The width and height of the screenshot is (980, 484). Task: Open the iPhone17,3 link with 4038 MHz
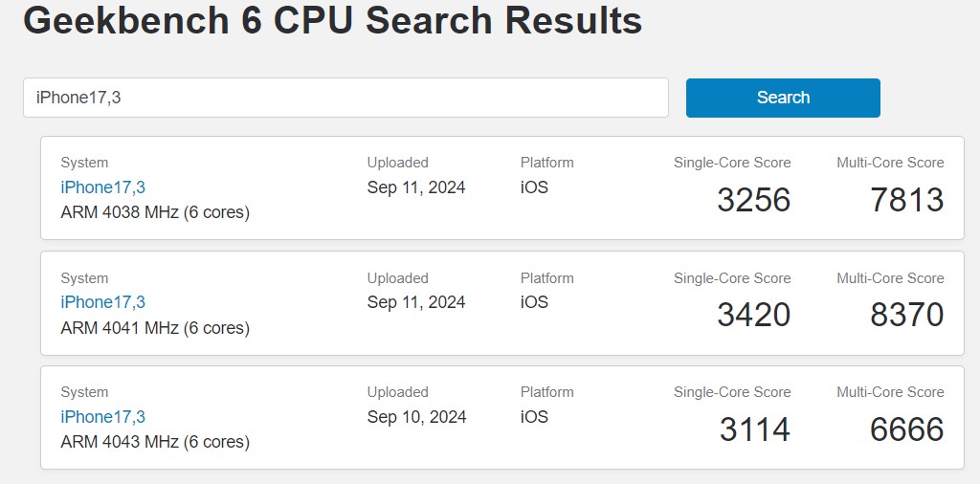click(x=102, y=187)
